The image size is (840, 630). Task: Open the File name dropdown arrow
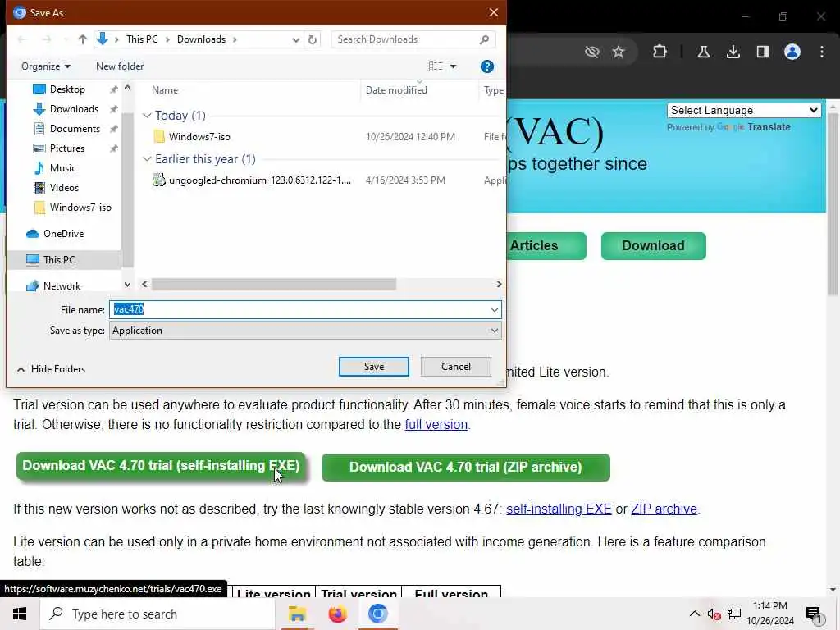[x=494, y=309]
